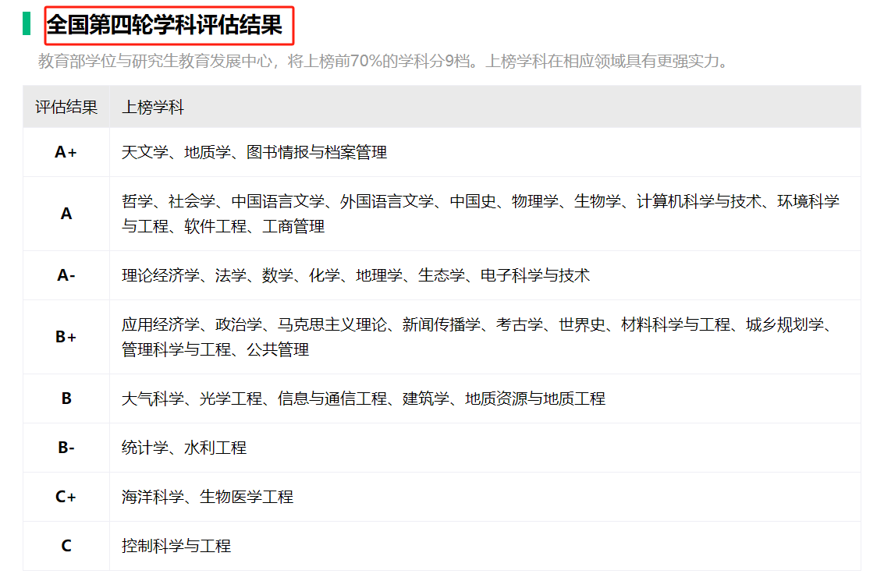884x588 pixels.
Task: Click 公共管理 in the B+ row
Action: coord(278,349)
